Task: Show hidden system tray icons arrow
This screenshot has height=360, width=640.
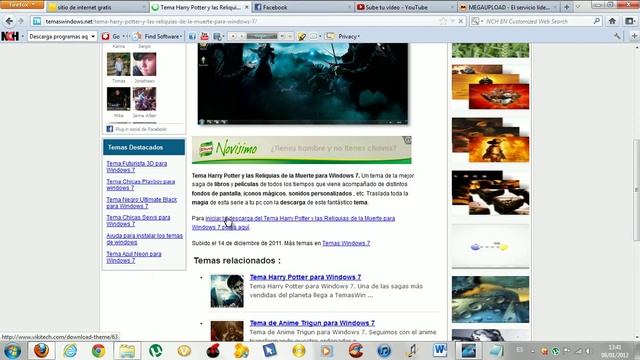Action: (x=532, y=351)
